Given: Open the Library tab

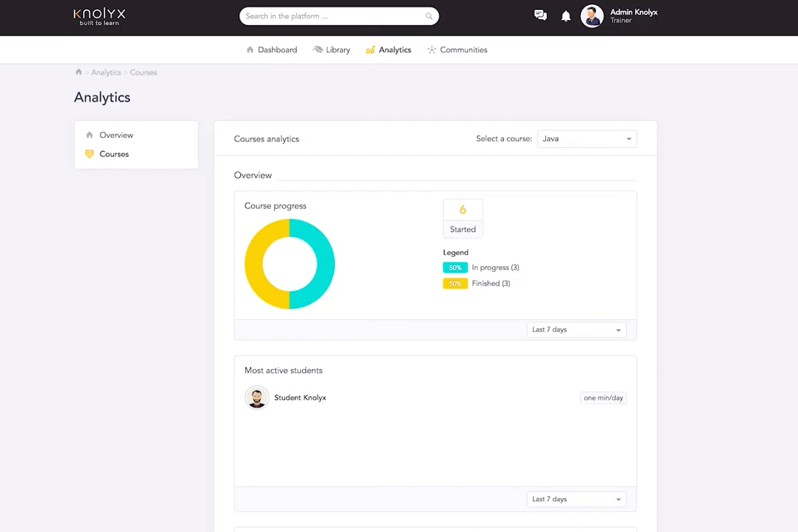Looking at the screenshot, I should pyautogui.click(x=332, y=50).
